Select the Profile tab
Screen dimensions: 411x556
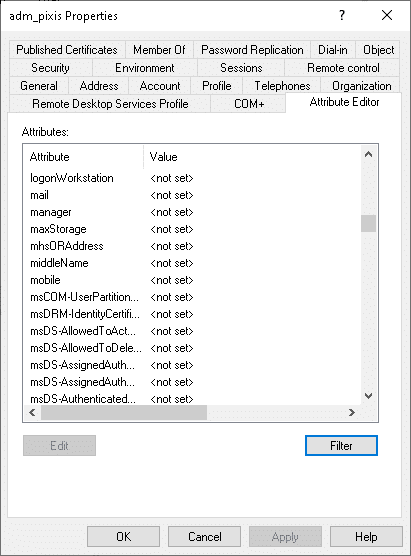click(217, 86)
